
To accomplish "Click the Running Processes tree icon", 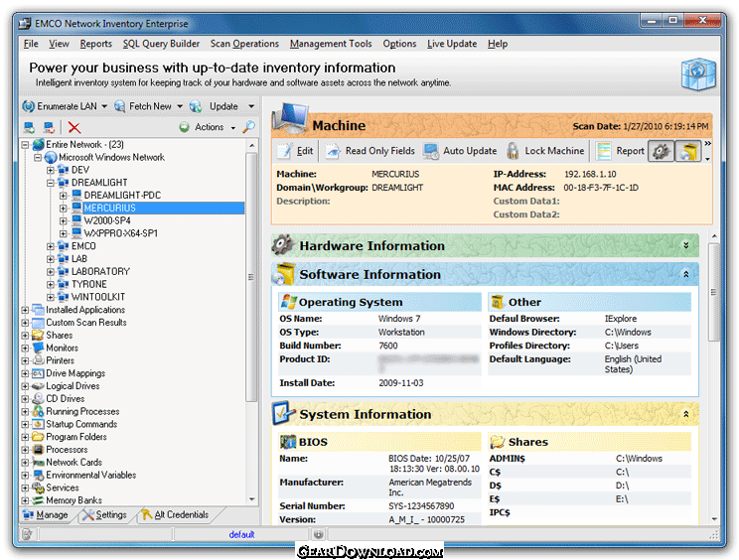I will click(38, 411).
